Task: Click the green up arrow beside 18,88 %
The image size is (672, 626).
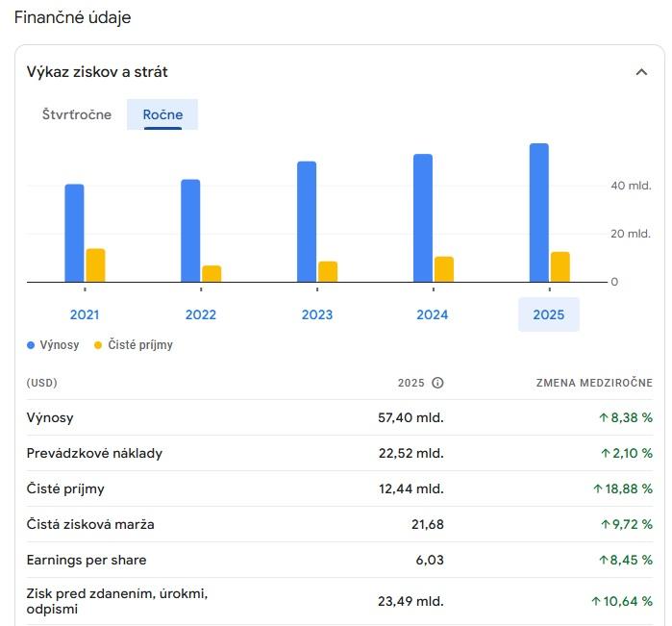Action: coord(598,488)
